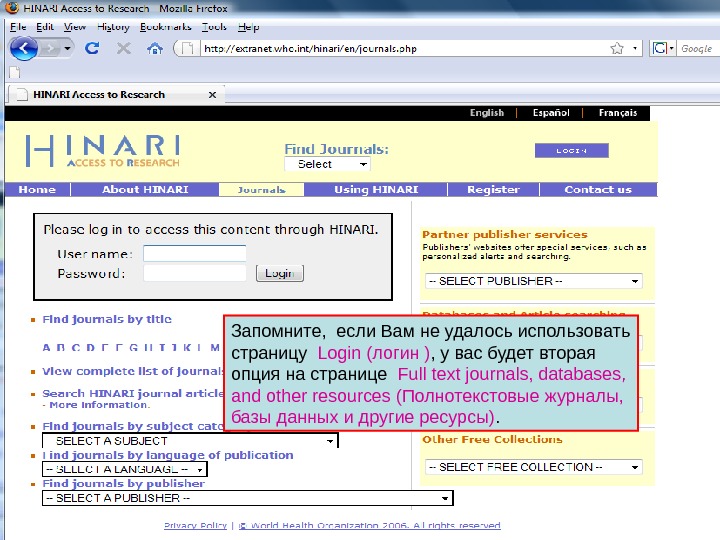
Task: Open the back/forward history dropdown arrow
Action: click(68, 48)
